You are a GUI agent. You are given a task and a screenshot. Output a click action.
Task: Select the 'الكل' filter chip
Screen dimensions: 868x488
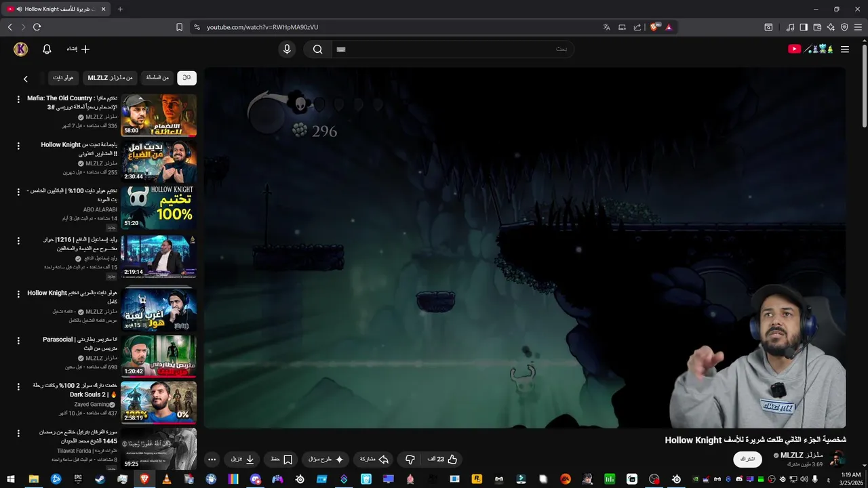coord(186,78)
